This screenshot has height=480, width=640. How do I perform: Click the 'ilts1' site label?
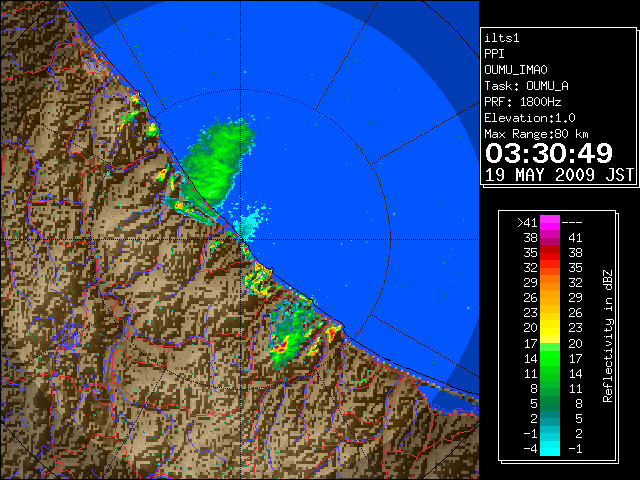click(x=502, y=38)
